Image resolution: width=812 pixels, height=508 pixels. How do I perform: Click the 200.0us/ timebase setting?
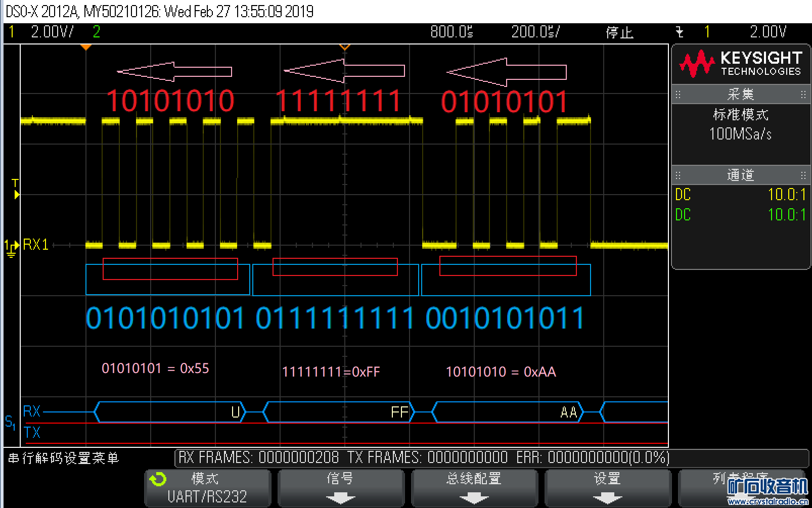click(x=535, y=32)
